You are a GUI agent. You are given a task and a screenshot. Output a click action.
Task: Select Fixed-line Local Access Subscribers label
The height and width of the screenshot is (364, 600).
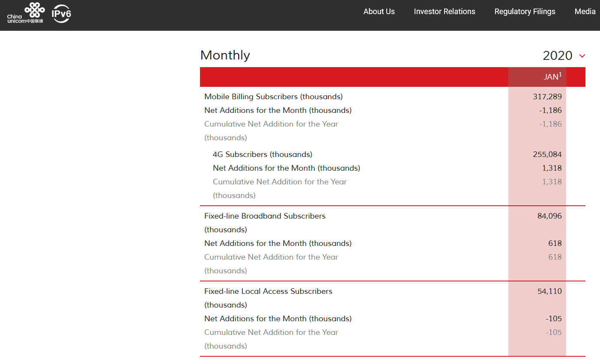tap(269, 298)
